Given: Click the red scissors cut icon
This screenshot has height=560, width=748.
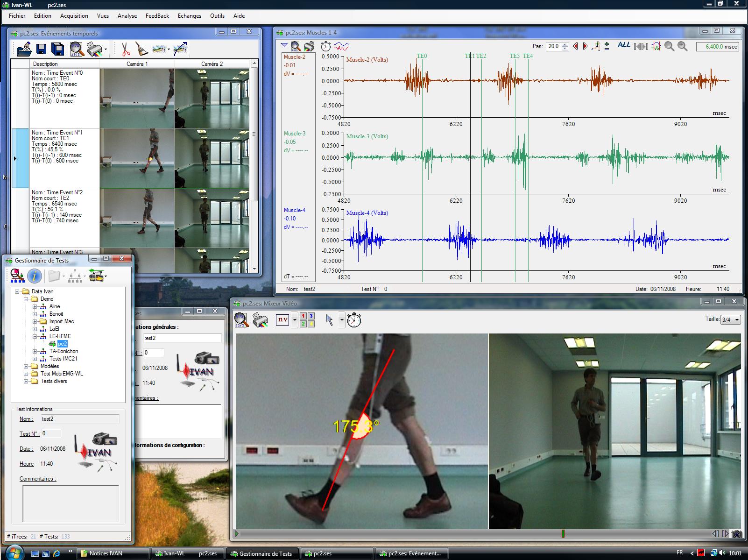Looking at the screenshot, I should tap(125, 49).
